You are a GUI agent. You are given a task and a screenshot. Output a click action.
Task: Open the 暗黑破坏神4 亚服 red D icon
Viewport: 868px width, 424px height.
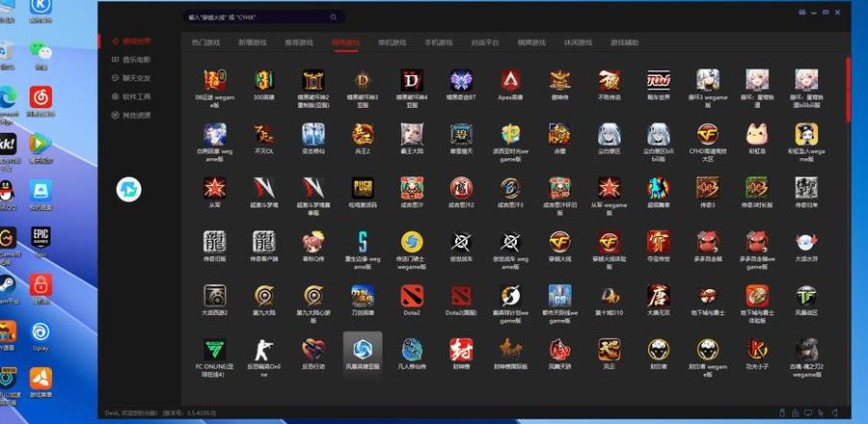coord(412,80)
